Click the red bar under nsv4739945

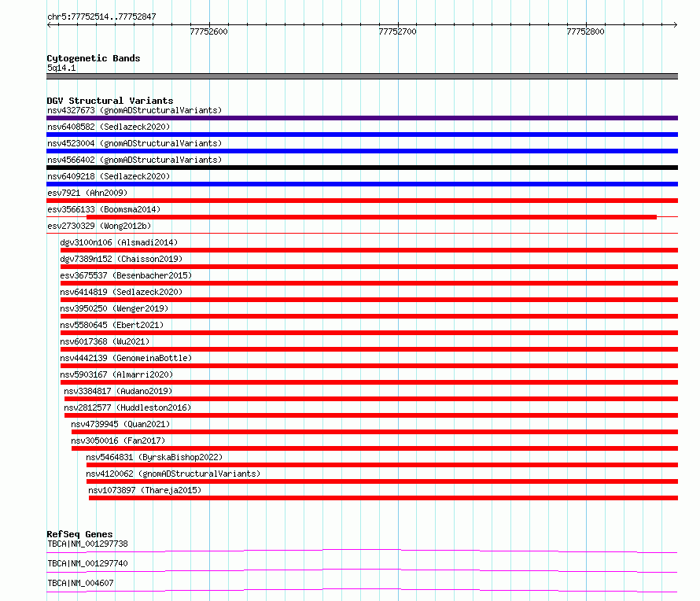tap(374, 432)
